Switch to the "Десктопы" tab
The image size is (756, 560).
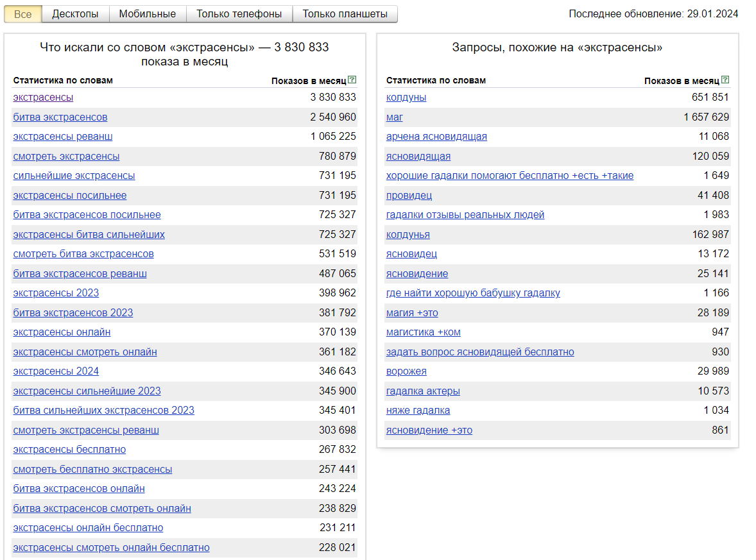click(x=75, y=14)
